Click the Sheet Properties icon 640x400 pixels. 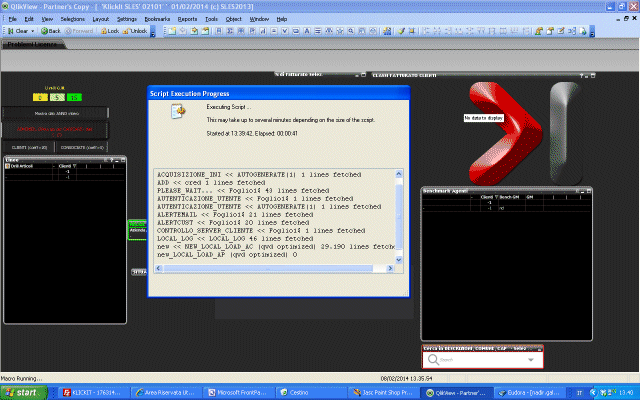pyautogui.click(x=550, y=31)
